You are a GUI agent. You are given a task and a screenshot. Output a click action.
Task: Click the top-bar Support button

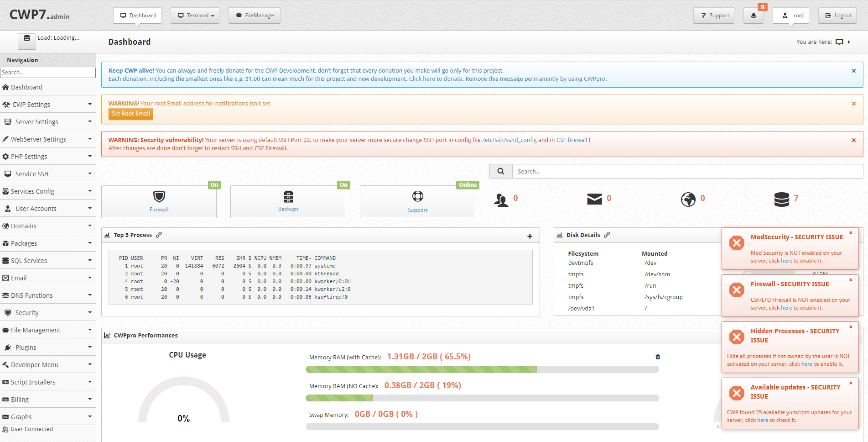[x=714, y=16]
